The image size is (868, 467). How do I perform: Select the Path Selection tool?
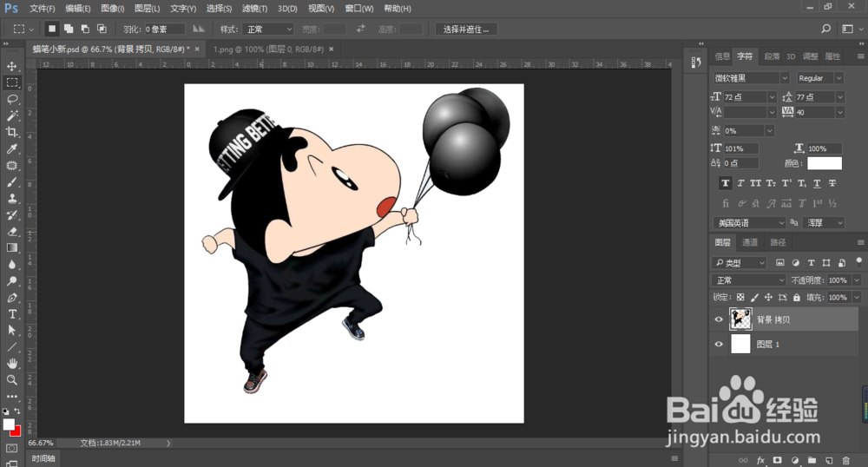11,331
